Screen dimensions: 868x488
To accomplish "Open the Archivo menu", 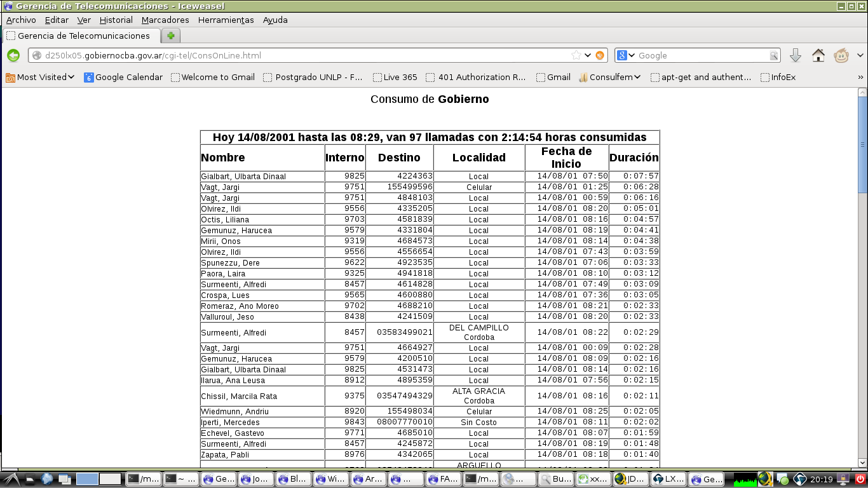I will click(21, 20).
